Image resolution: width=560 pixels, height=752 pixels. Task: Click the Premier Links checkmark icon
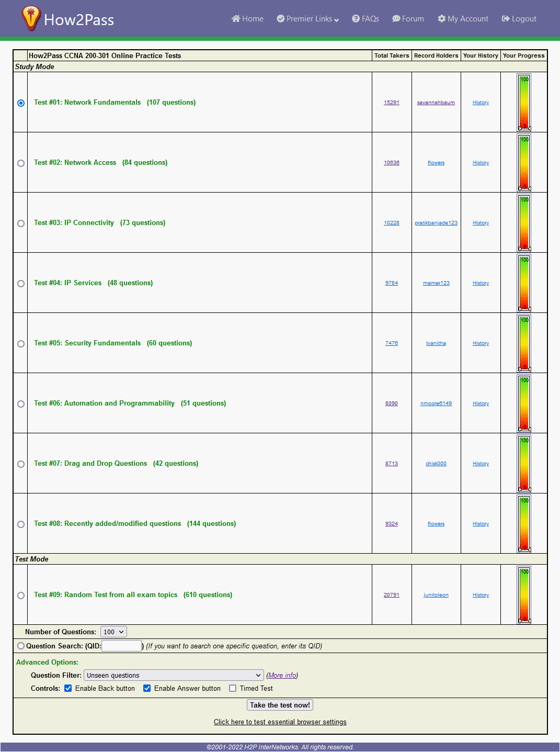(x=281, y=19)
